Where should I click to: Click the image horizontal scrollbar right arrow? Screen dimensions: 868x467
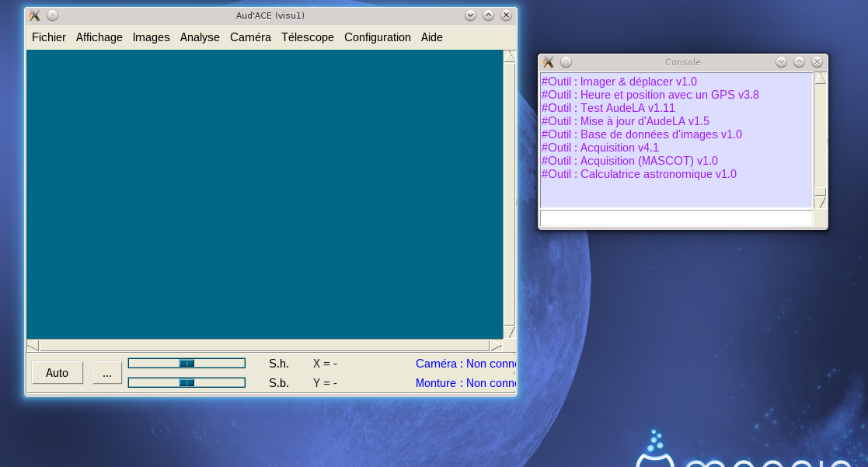point(496,346)
